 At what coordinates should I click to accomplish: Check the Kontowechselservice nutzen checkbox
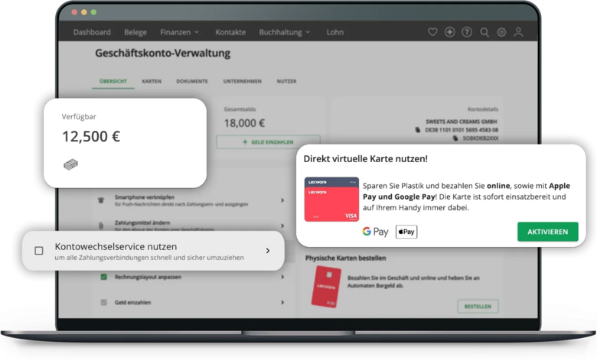click(39, 250)
